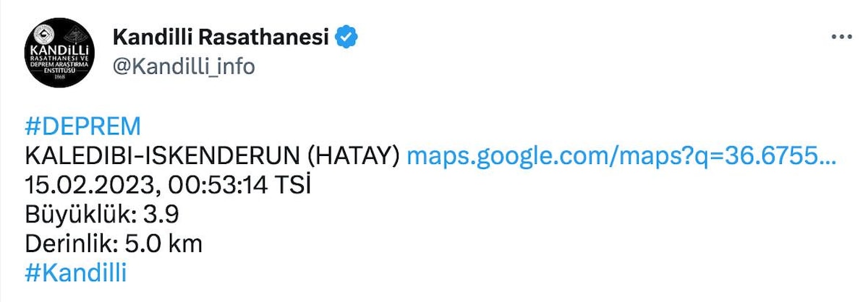Open the tweet's more options menu
This screenshot has width=868, height=302.
tap(841, 36)
